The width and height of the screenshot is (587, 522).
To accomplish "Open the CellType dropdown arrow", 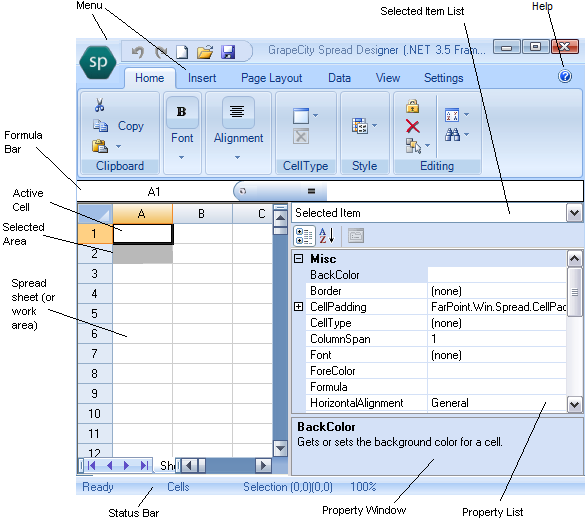I will [x=315, y=115].
